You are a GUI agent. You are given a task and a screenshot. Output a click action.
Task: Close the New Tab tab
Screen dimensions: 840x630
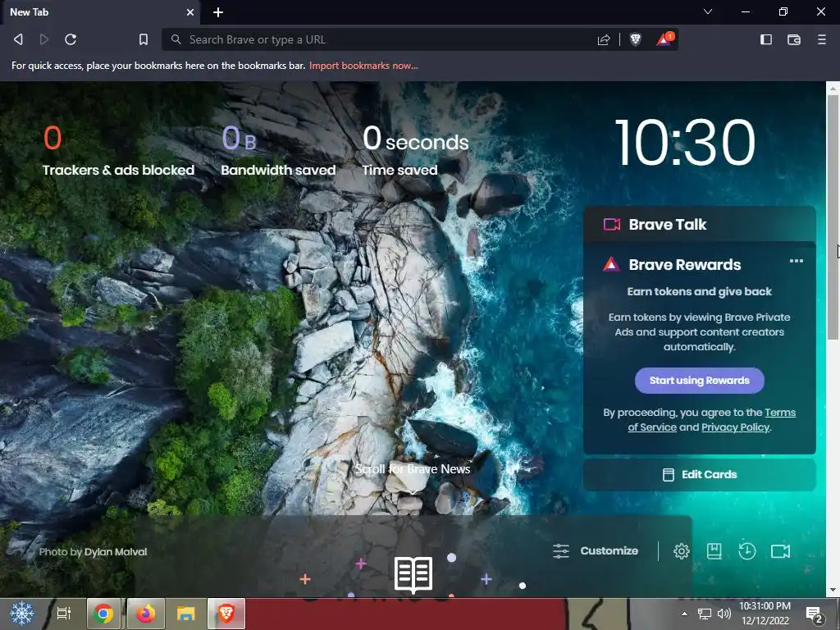click(x=190, y=11)
